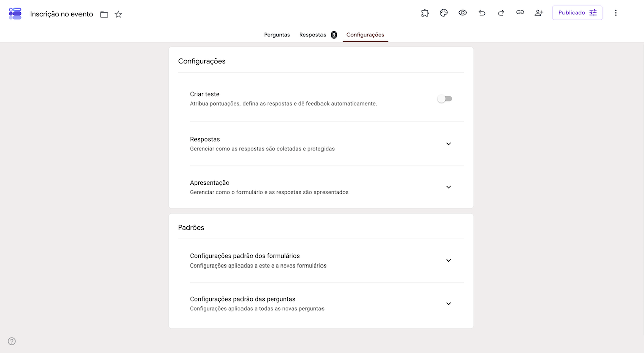Screen dimensions: 644x353
Task: Preview the form with eye icon
Action: click(463, 13)
